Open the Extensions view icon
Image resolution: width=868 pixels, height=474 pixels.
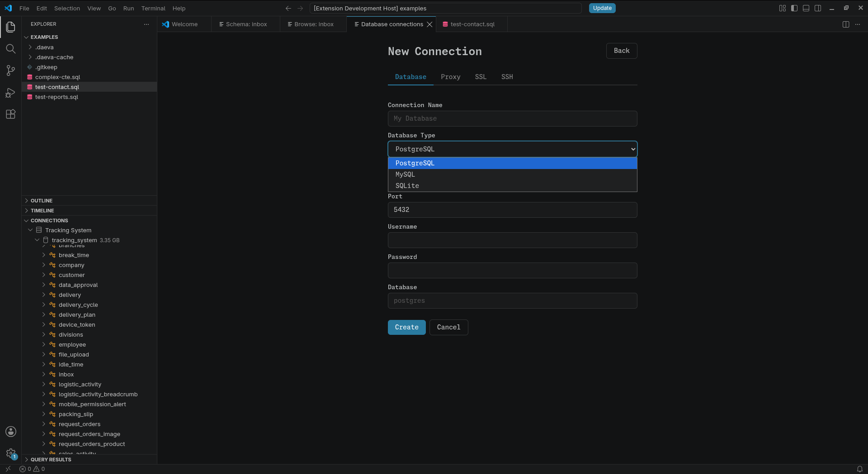coord(10,114)
